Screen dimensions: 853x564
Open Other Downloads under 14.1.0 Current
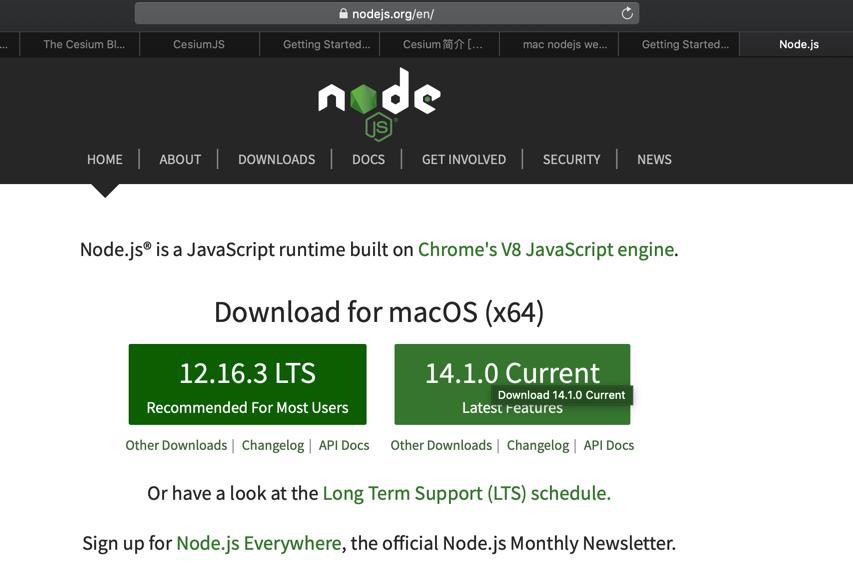pos(441,445)
